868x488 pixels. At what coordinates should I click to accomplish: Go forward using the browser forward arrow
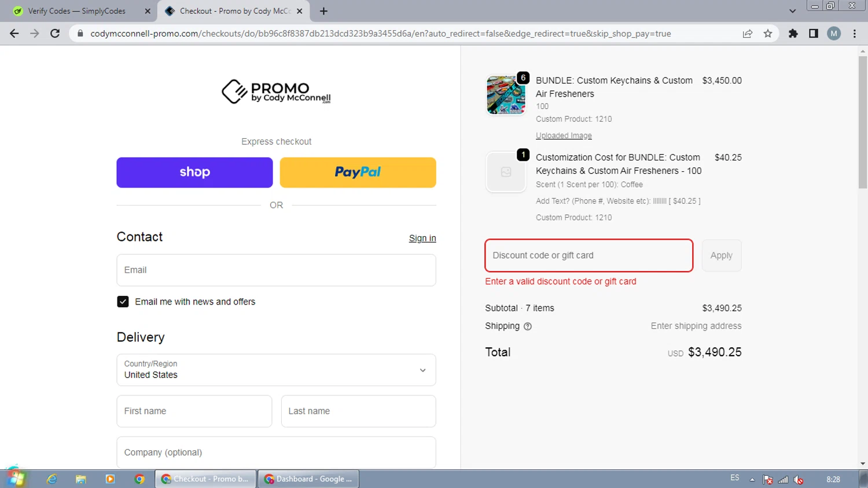(x=35, y=34)
